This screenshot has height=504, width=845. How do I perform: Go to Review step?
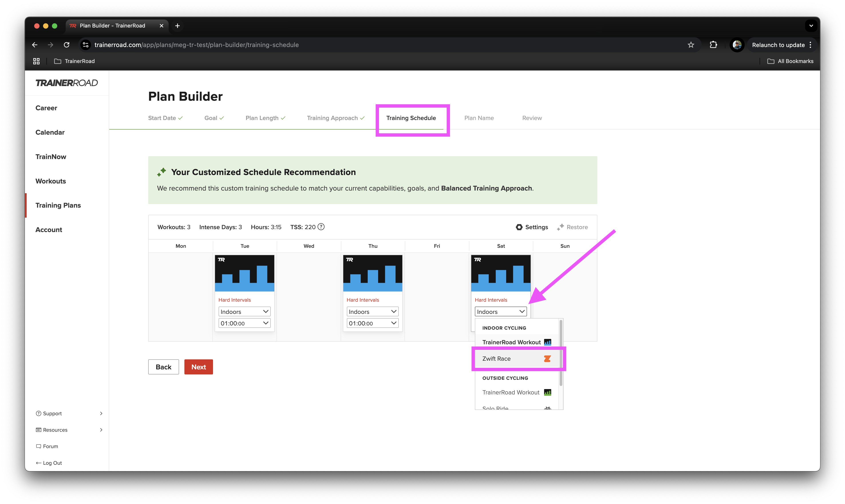532,118
